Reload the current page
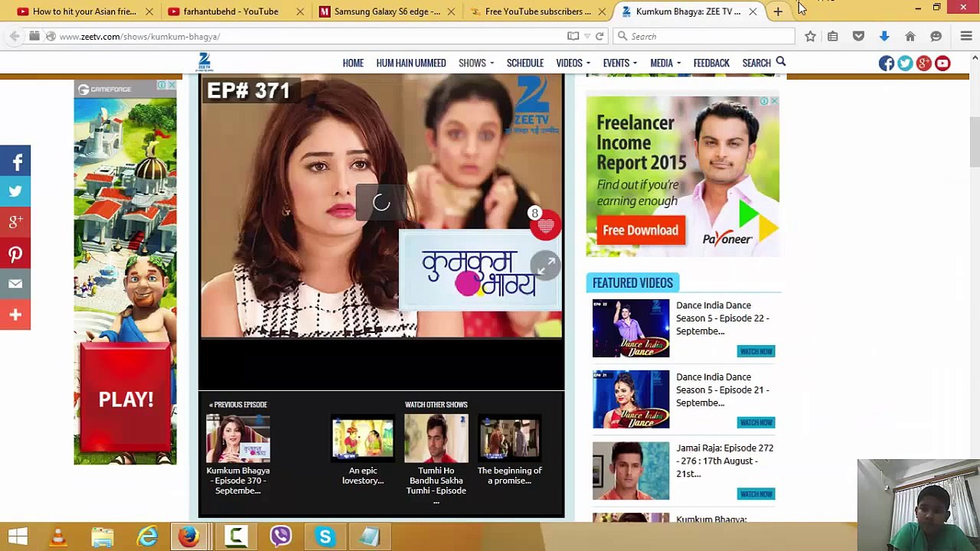 (599, 36)
